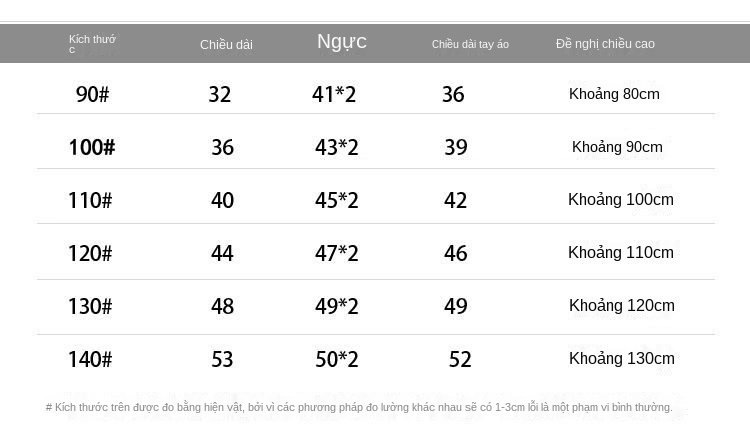
Task: Select the 130# size row label
Action: coord(90,306)
